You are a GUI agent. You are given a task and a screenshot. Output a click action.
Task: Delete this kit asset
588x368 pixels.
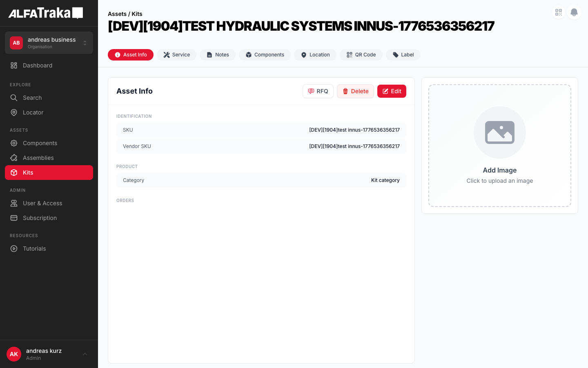click(x=355, y=91)
